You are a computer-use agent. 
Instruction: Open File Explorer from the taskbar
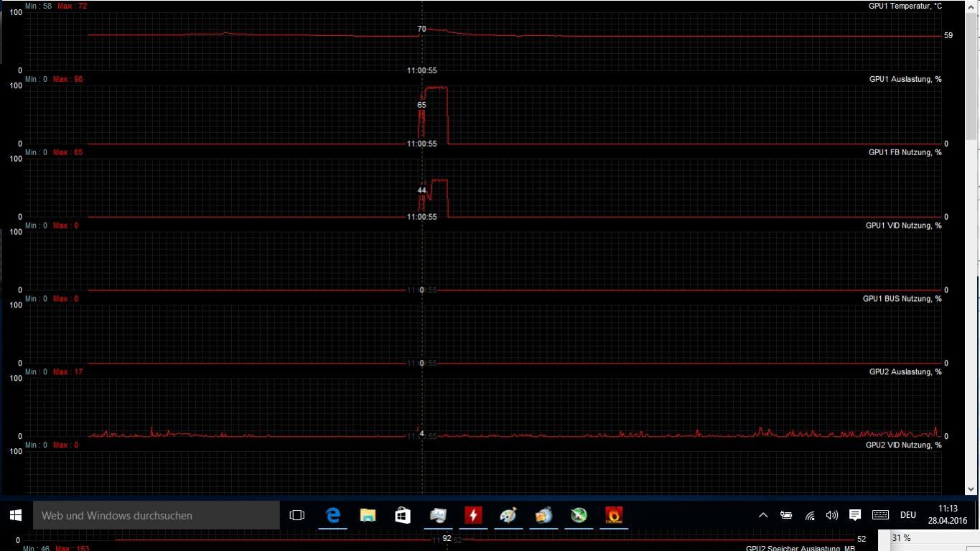368,515
